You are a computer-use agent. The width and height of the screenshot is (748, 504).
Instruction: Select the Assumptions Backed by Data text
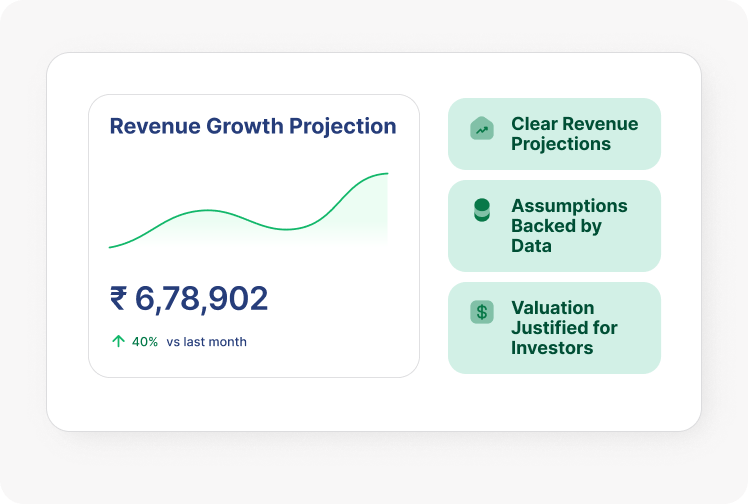tap(569, 225)
